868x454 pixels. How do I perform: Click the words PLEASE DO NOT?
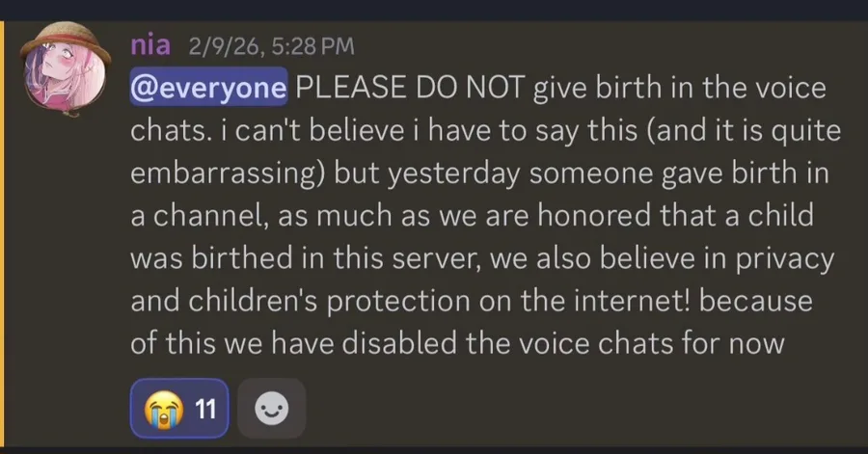click(x=408, y=90)
